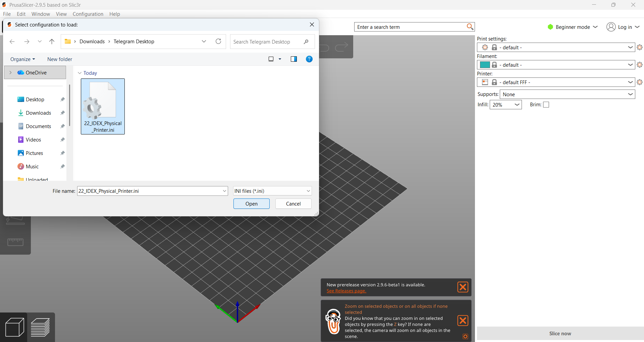Click Open to load configuration
The height and width of the screenshot is (342, 644).
(x=251, y=204)
